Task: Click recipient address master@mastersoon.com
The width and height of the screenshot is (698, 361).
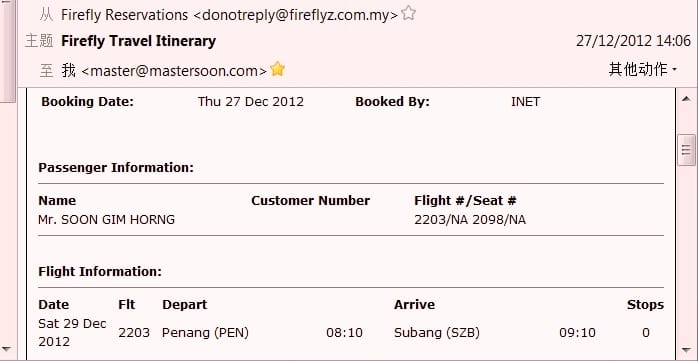Action: tap(174, 71)
